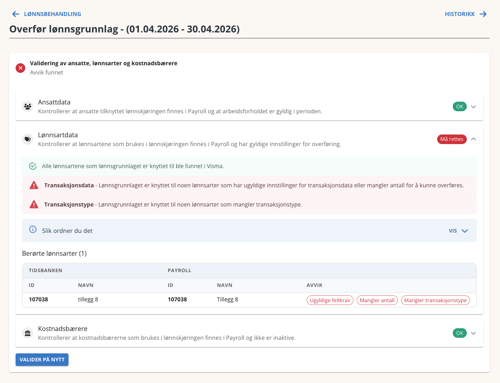The width and height of the screenshot is (500, 383).
Task: Open the Historikk link
Action: tap(460, 14)
